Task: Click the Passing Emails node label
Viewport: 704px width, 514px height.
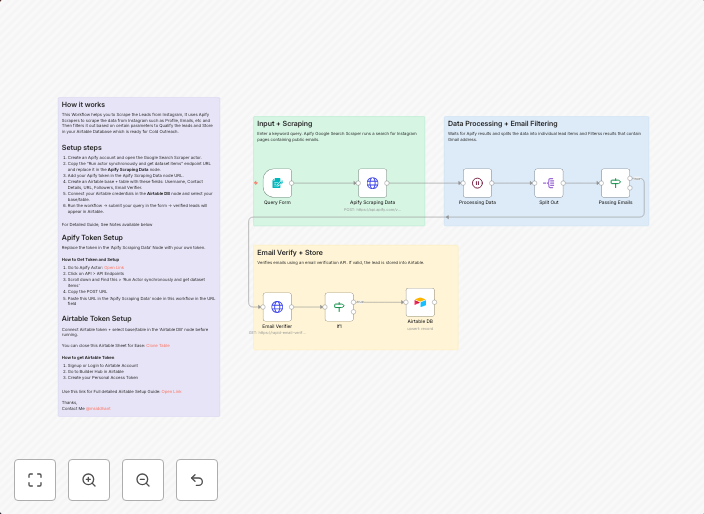Action: [x=616, y=202]
